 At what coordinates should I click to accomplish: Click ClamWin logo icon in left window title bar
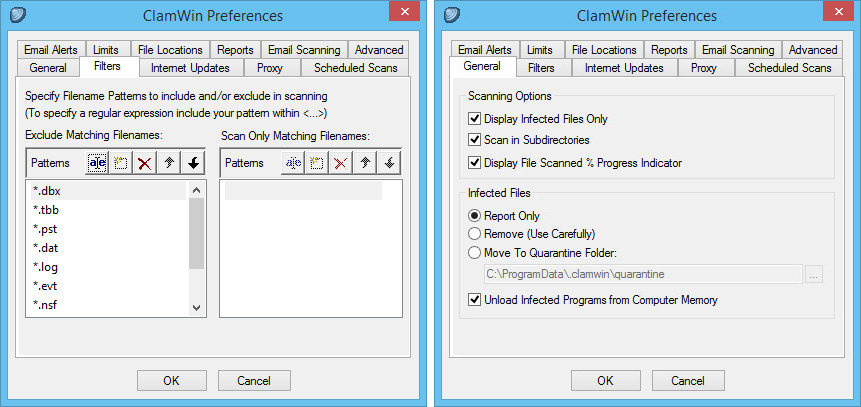(17, 15)
